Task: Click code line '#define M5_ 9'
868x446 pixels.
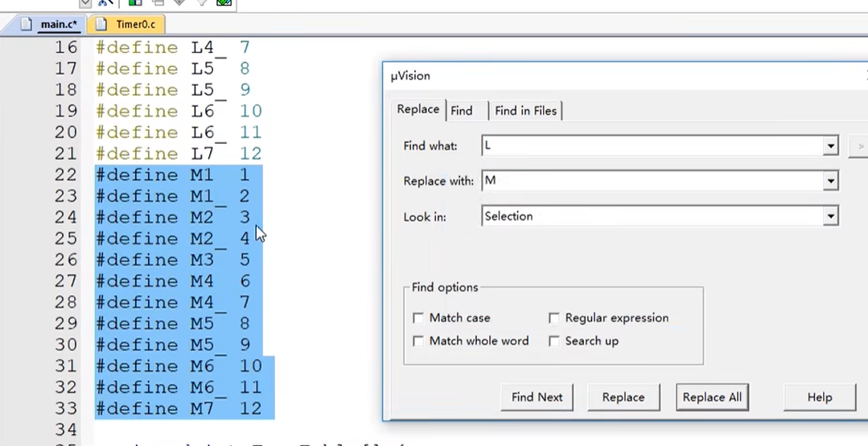Action: click(x=173, y=345)
